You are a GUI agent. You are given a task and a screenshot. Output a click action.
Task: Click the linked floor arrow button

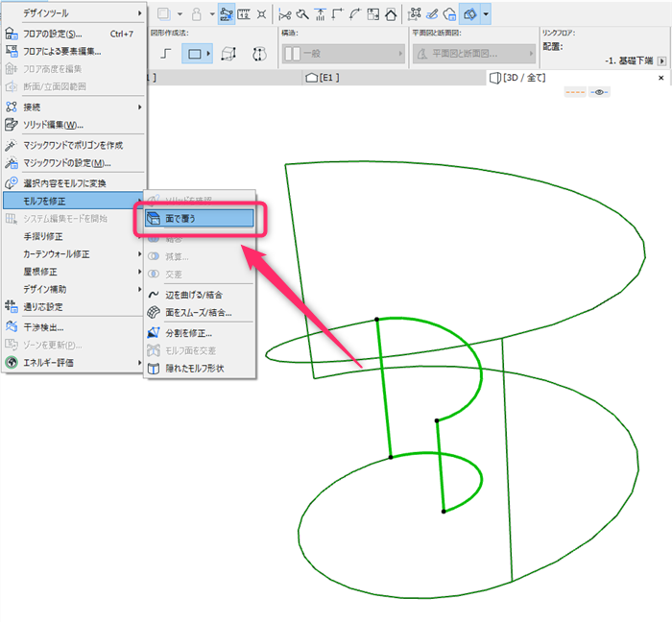point(662,61)
